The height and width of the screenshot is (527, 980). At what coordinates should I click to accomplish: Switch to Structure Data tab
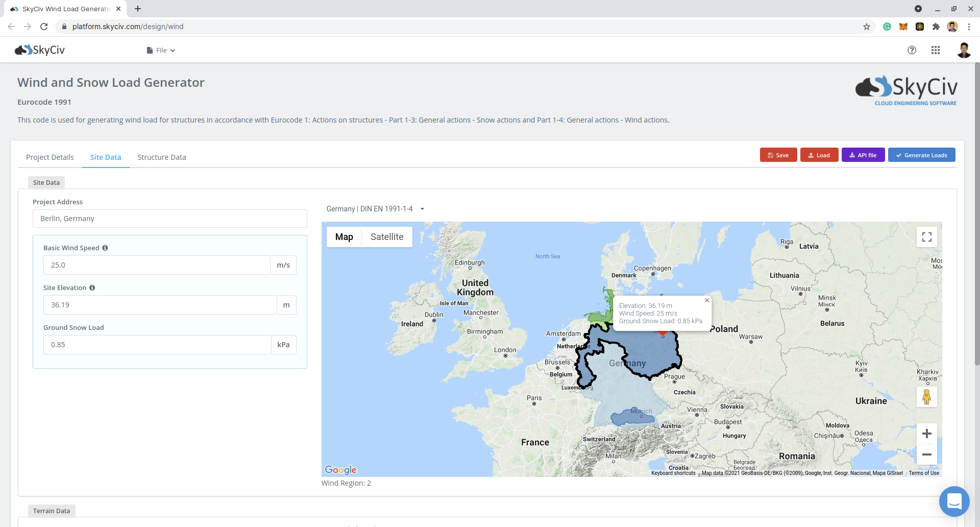point(162,157)
